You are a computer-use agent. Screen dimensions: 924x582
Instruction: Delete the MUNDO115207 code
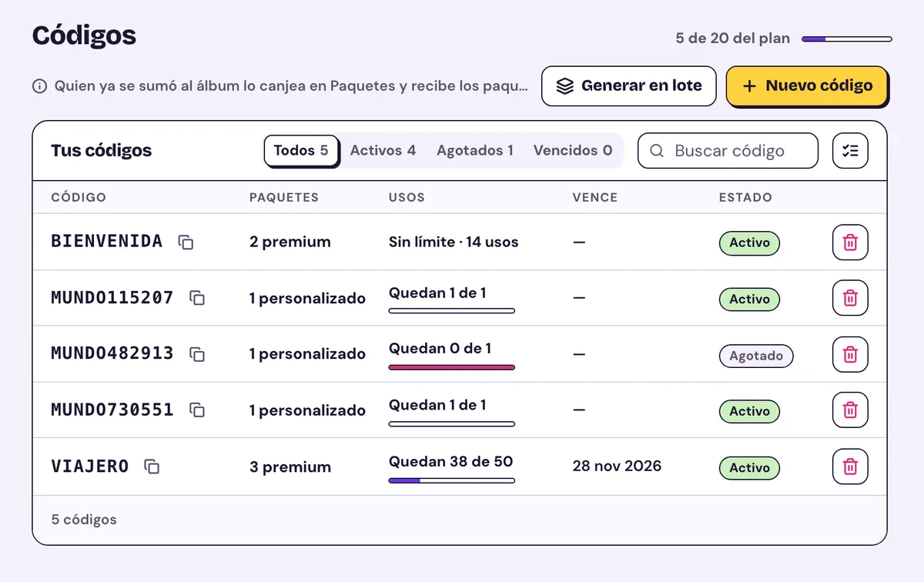point(850,298)
